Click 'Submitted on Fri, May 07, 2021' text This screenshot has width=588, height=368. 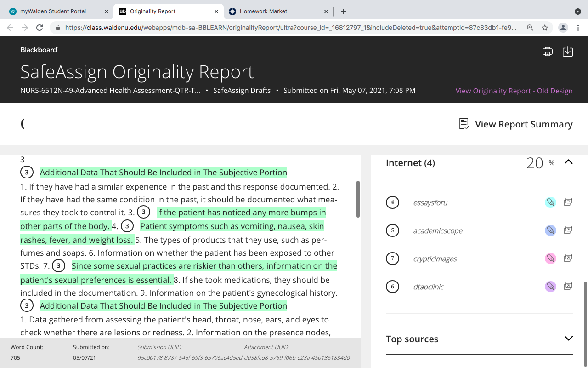click(349, 91)
